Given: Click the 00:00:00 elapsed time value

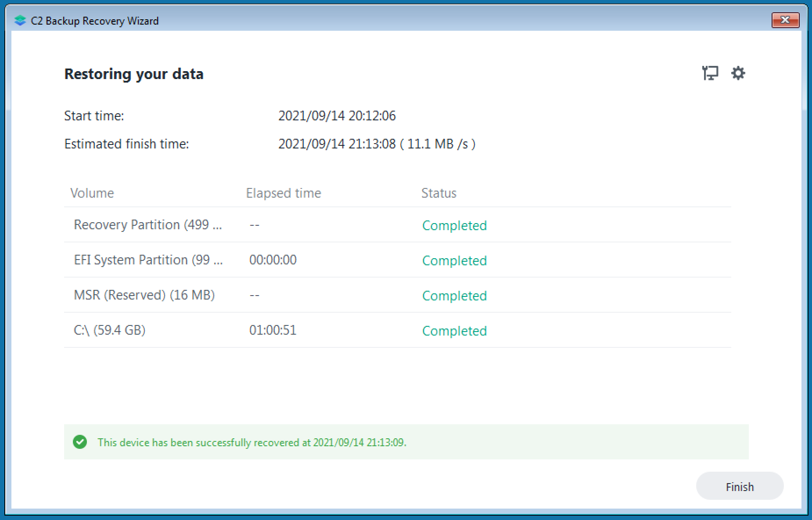Looking at the screenshot, I should [x=273, y=260].
